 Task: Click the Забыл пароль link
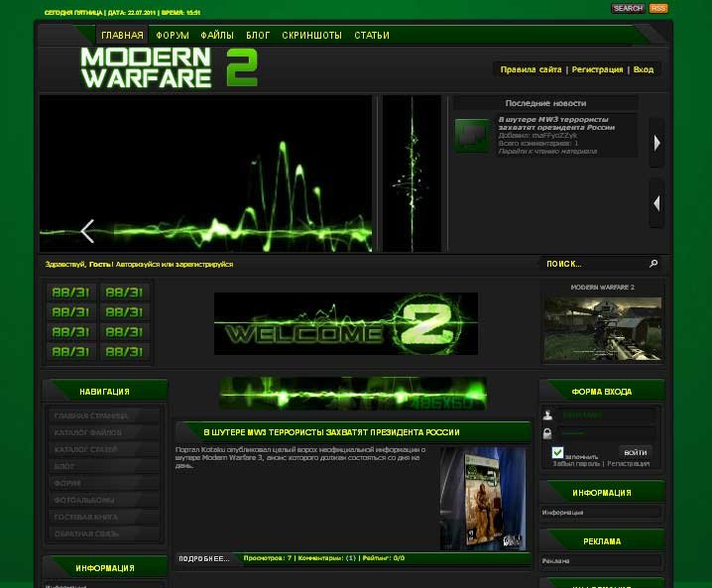tap(576, 464)
